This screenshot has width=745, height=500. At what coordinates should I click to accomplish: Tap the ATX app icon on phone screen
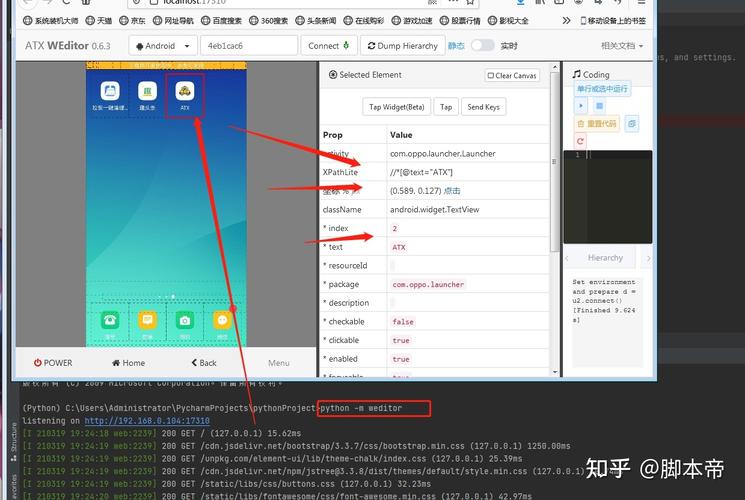[185, 90]
